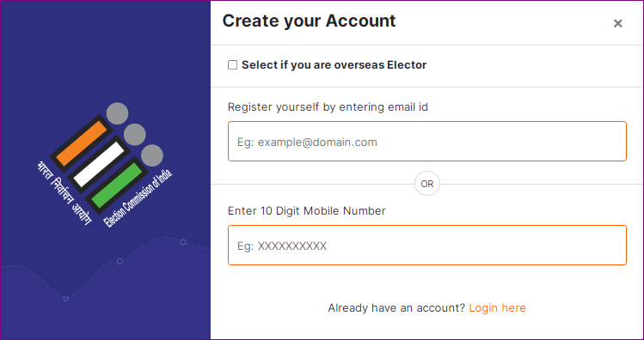Click the Hindi text on the logo

pos(64,193)
